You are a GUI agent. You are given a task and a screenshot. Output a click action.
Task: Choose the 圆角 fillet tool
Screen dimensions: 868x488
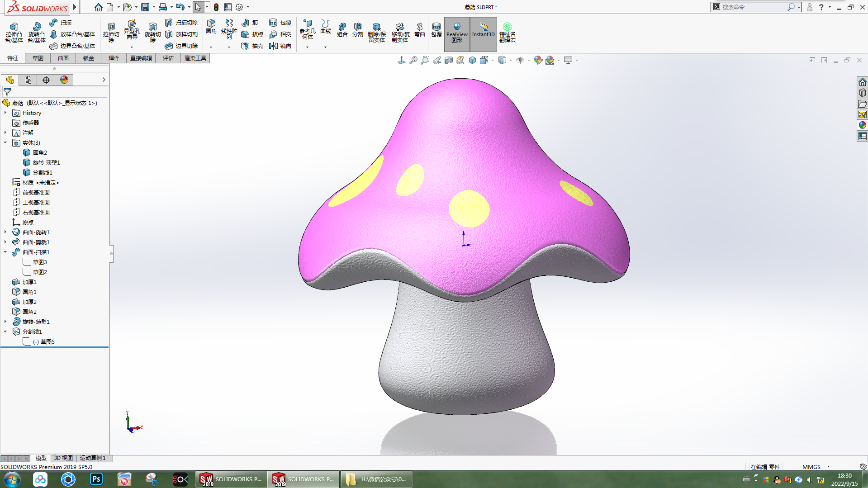pos(211,27)
